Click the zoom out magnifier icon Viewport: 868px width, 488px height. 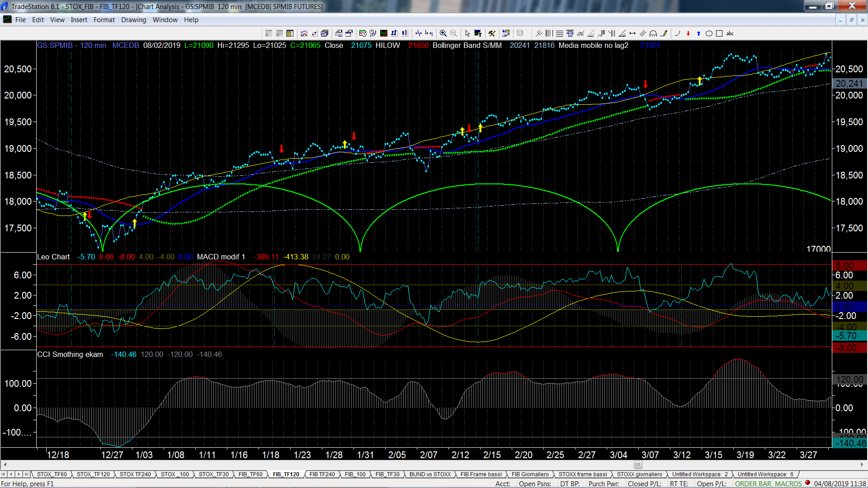[453, 33]
